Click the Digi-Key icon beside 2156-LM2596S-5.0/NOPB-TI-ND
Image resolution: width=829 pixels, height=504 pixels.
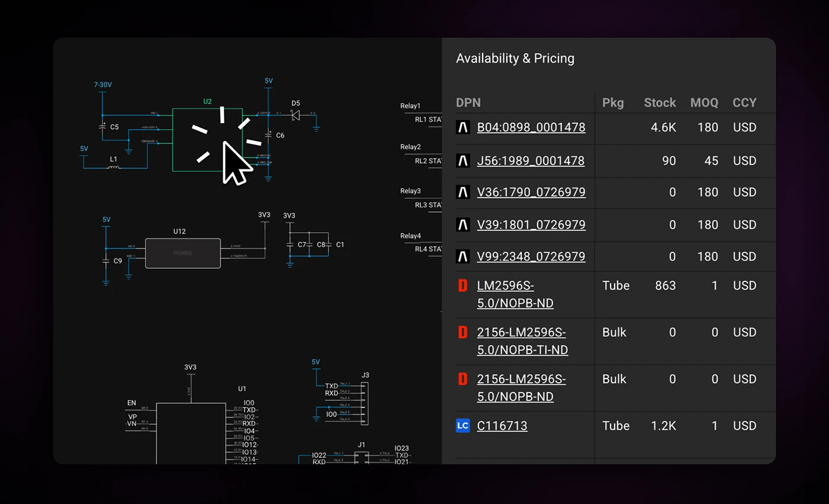464,332
